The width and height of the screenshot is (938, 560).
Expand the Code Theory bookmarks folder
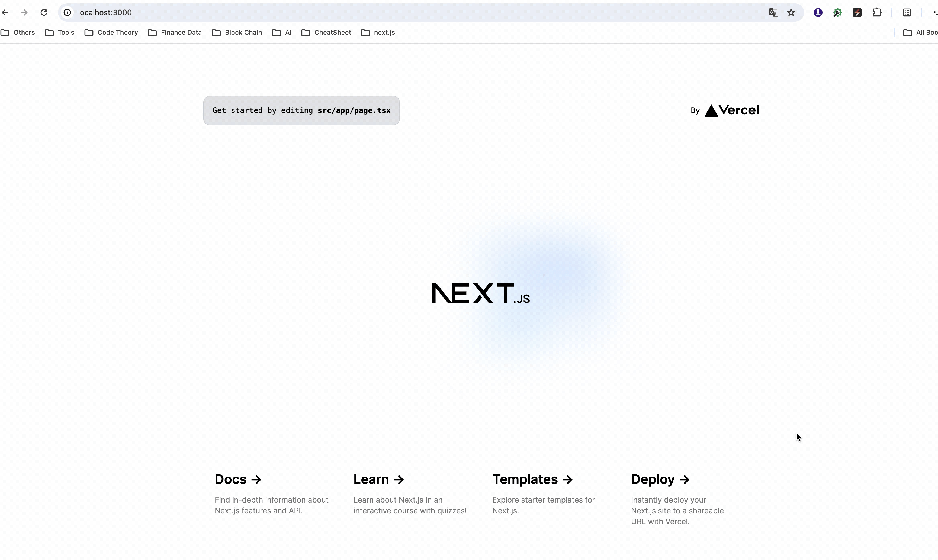(111, 33)
